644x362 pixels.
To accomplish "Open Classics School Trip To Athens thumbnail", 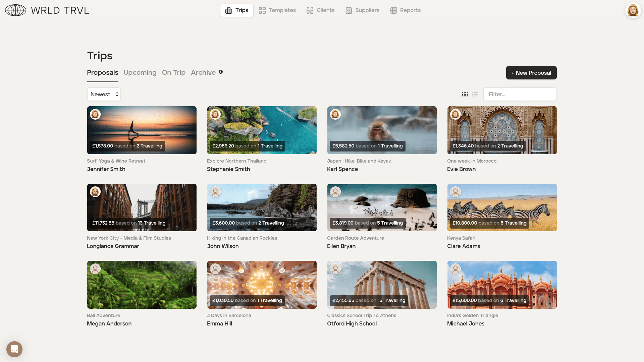I will tap(382, 285).
